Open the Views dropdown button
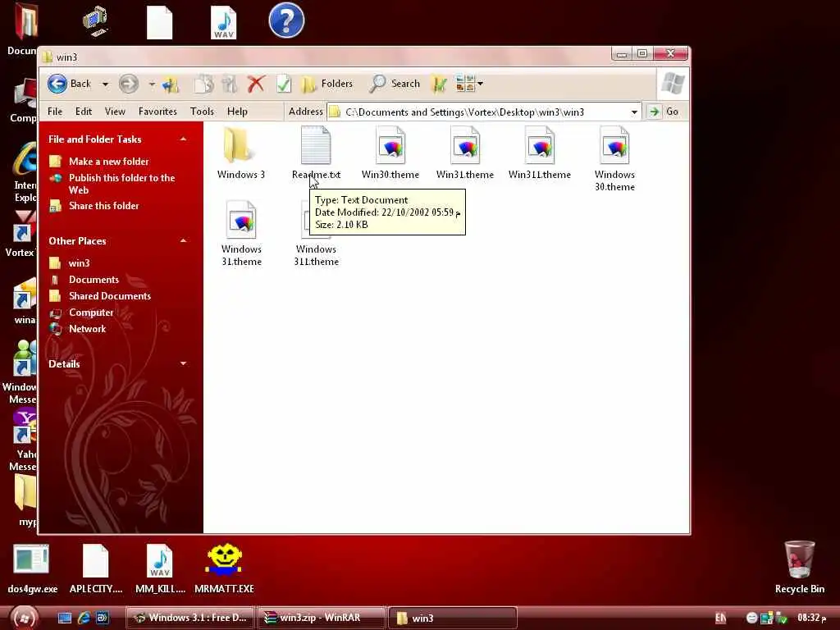 coord(469,84)
